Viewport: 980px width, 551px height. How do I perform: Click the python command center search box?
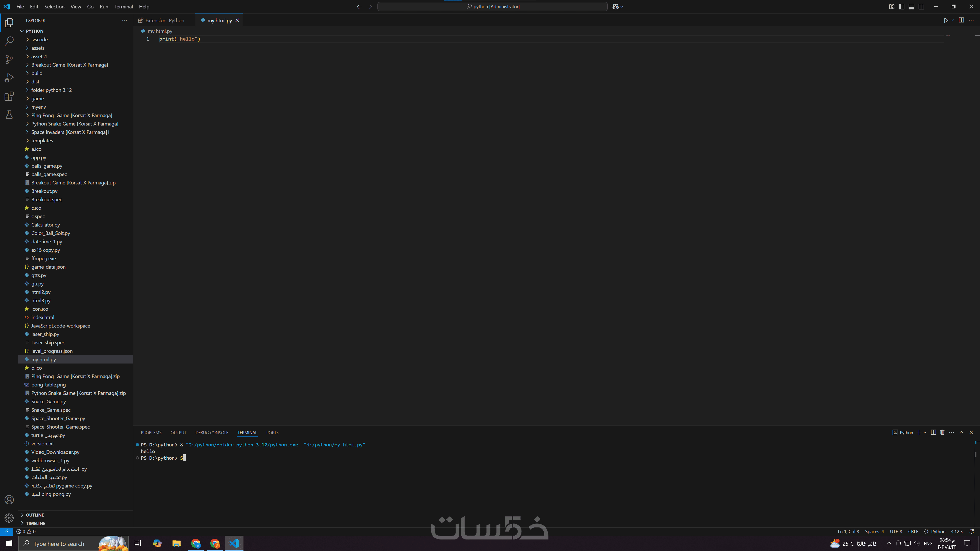(x=492, y=6)
